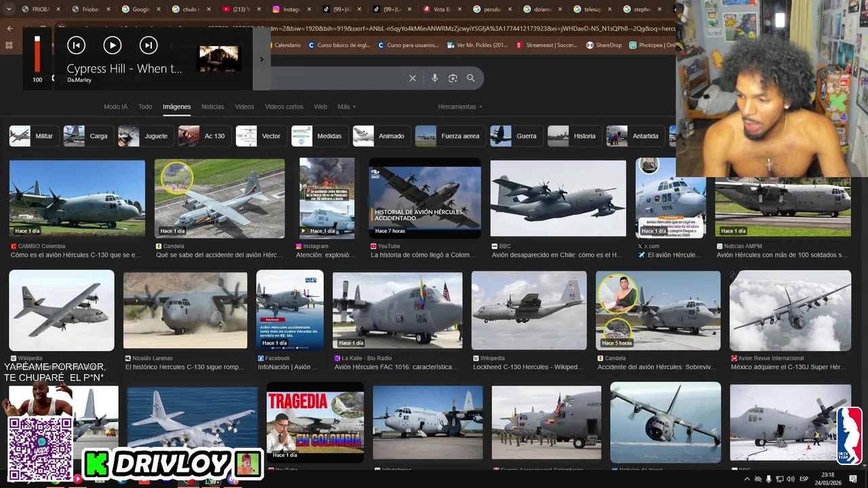Open the Videos cortos tab
This screenshot has height=488, width=868.
point(284,106)
